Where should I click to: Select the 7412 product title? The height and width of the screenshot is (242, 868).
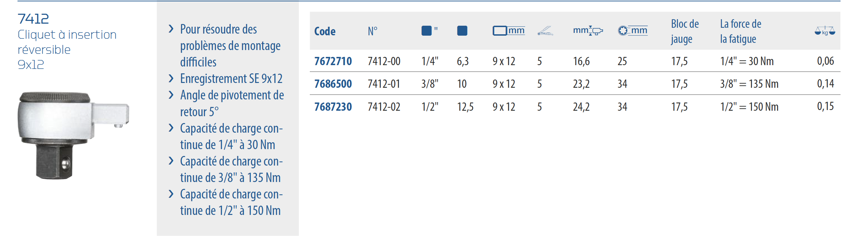(33, 19)
